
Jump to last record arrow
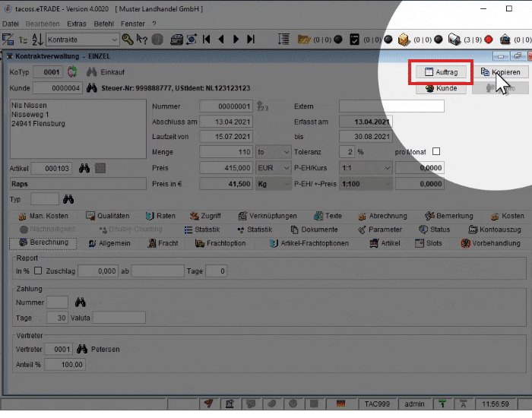point(251,40)
